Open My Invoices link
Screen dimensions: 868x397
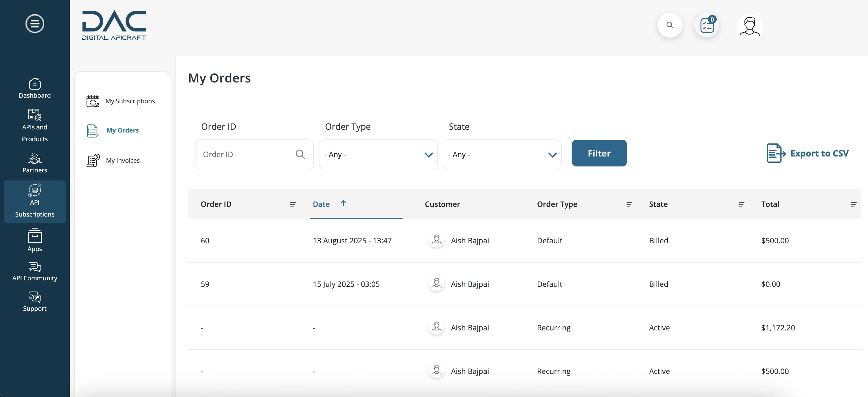click(x=123, y=160)
